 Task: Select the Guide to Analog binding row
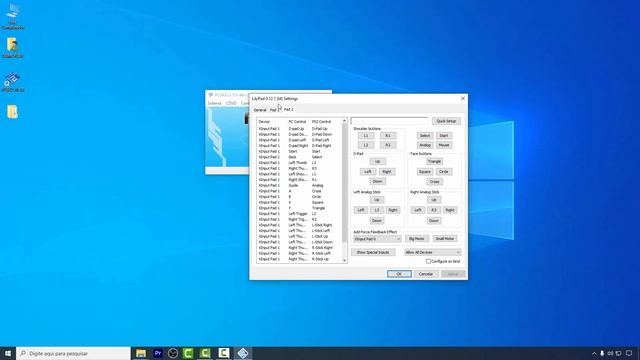(299, 185)
